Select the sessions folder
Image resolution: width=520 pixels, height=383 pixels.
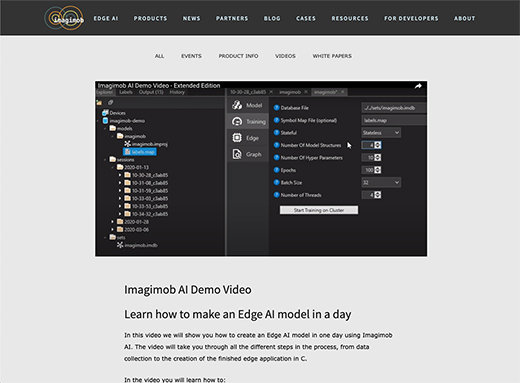point(122,160)
